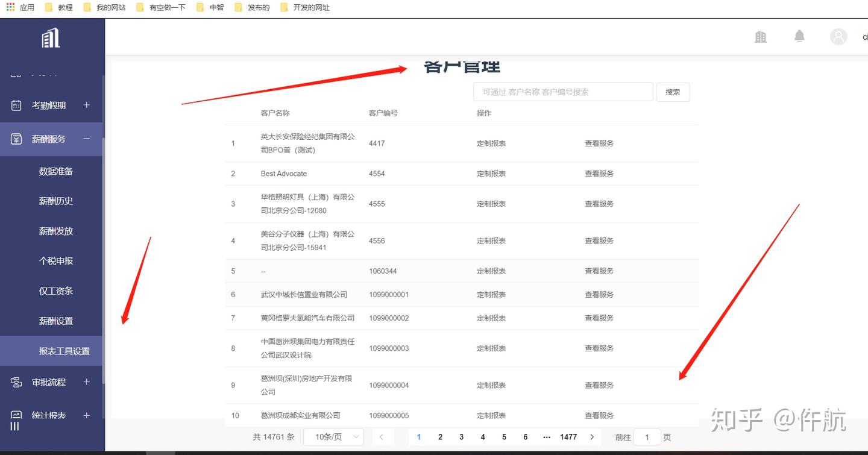Jump to last page 1477

(x=568, y=437)
